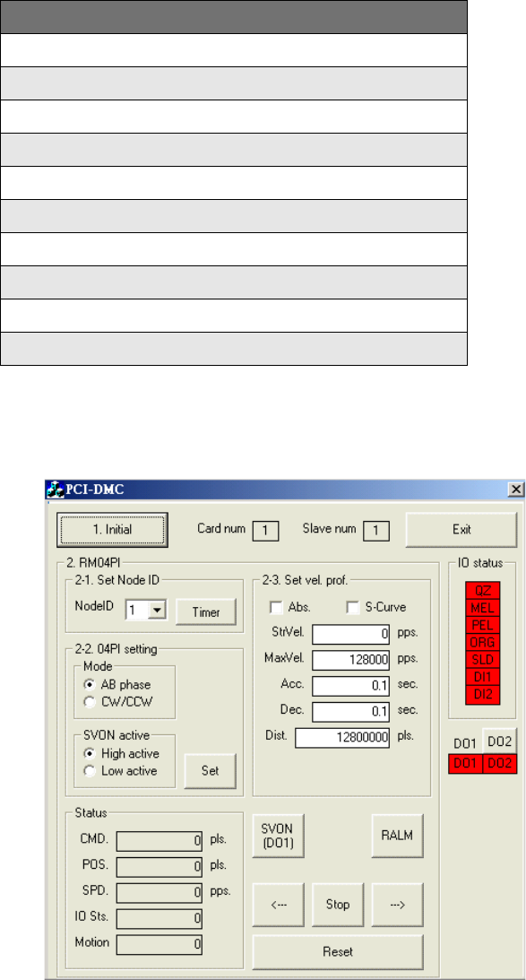This screenshot has height=980, width=526.
Task: Click the Dist. pulse input field
Action: click(343, 738)
